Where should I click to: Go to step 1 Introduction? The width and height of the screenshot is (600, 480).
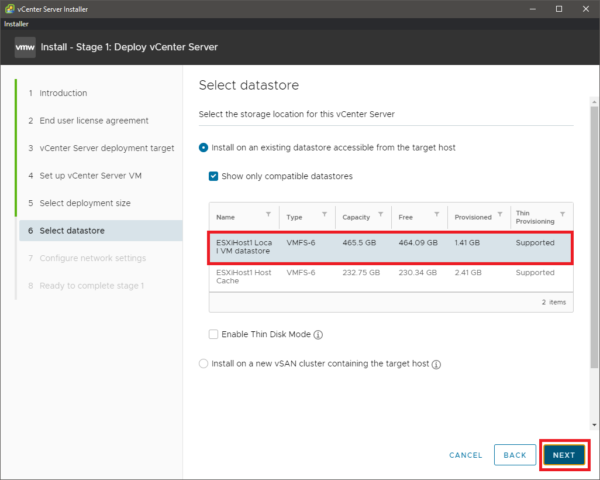coord(63,93)
